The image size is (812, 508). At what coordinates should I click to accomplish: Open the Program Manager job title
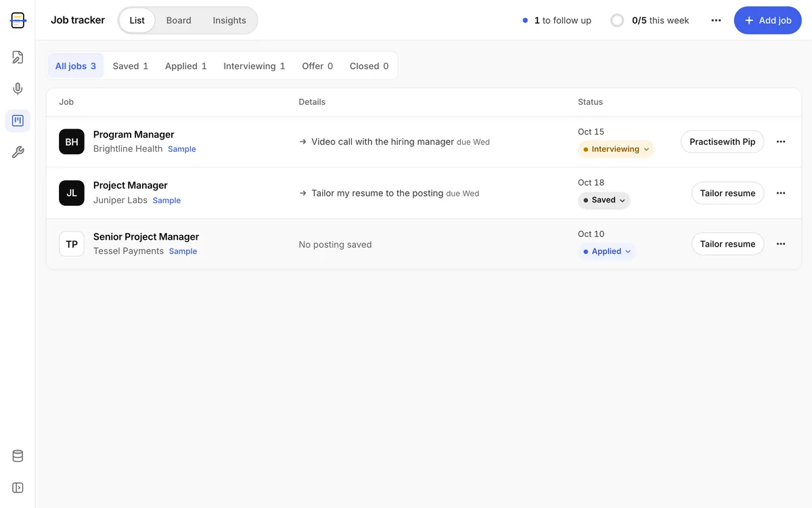click(134, 134)
